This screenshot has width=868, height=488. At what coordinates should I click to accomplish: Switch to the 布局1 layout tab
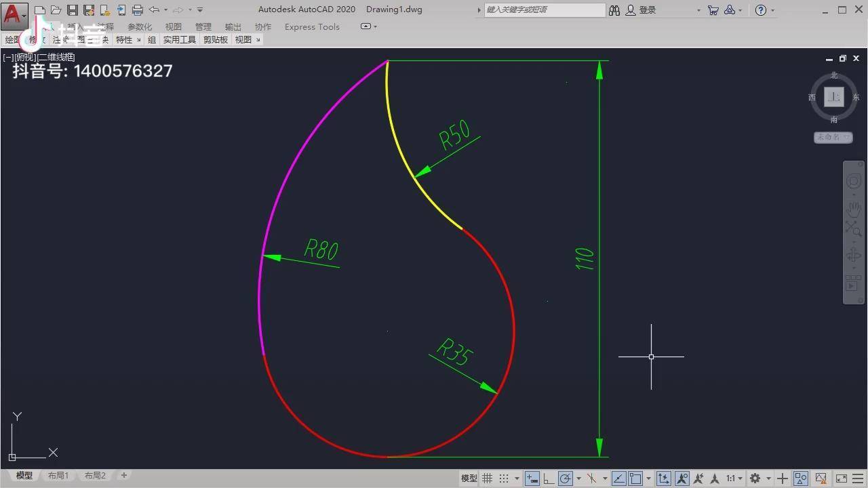58,476
